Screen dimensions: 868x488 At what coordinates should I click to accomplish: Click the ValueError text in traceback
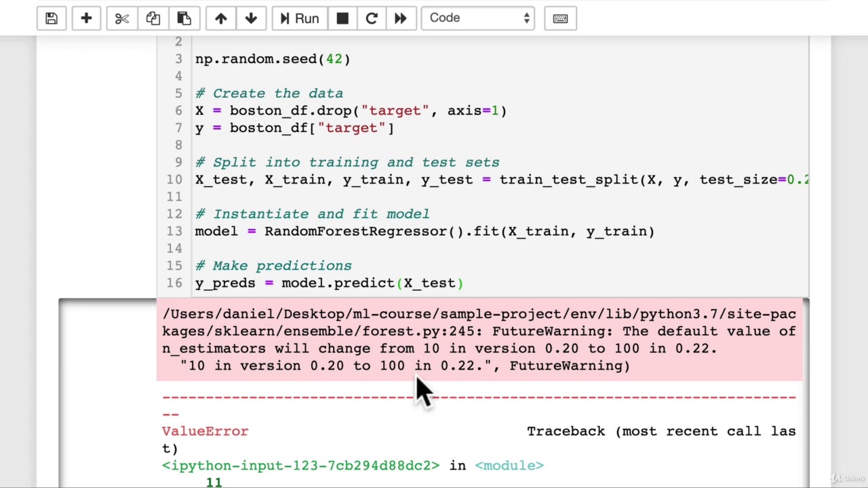click(205, 431)
